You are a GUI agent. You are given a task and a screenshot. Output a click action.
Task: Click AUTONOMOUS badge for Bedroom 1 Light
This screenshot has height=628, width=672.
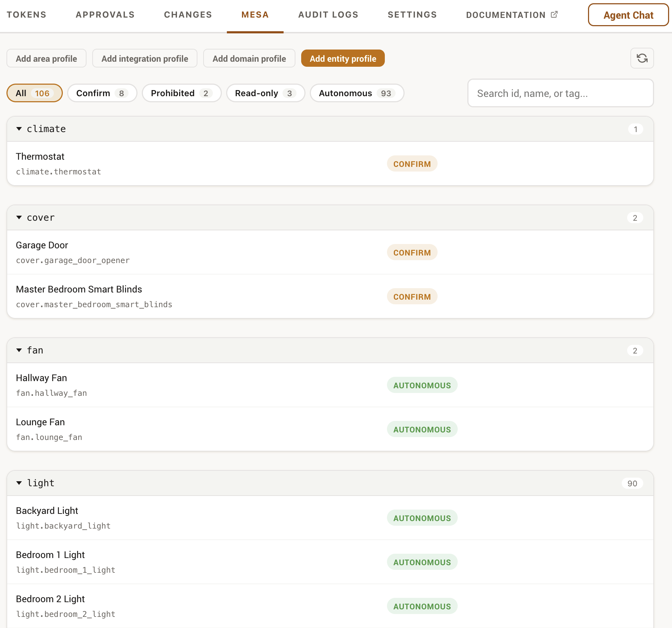pos(422,562)
